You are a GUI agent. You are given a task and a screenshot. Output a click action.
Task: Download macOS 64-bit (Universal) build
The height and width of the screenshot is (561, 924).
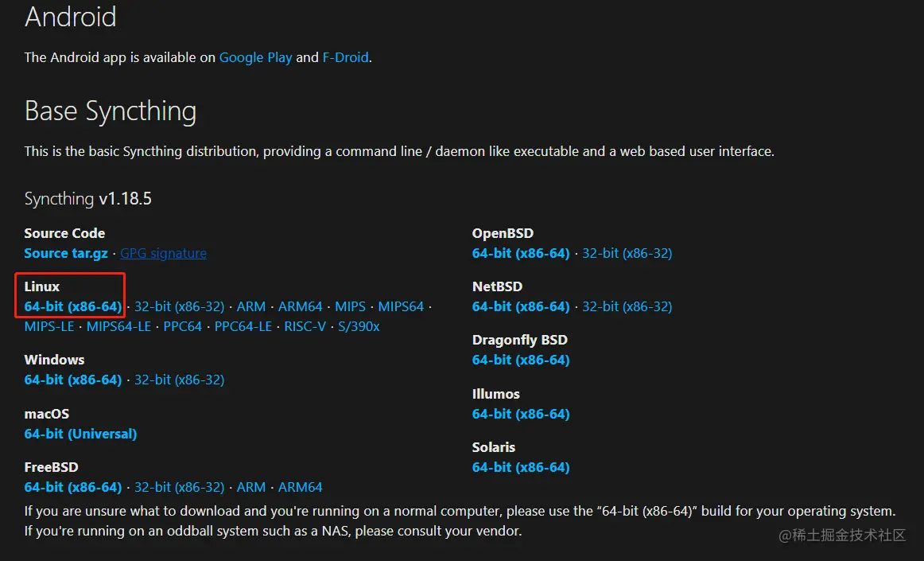click(x=80, y=434)
